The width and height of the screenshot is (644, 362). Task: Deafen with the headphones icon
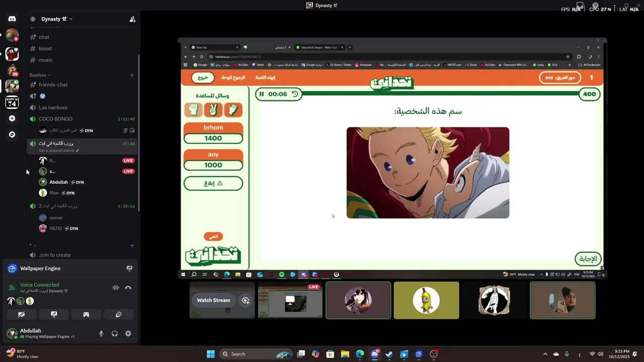115,333
